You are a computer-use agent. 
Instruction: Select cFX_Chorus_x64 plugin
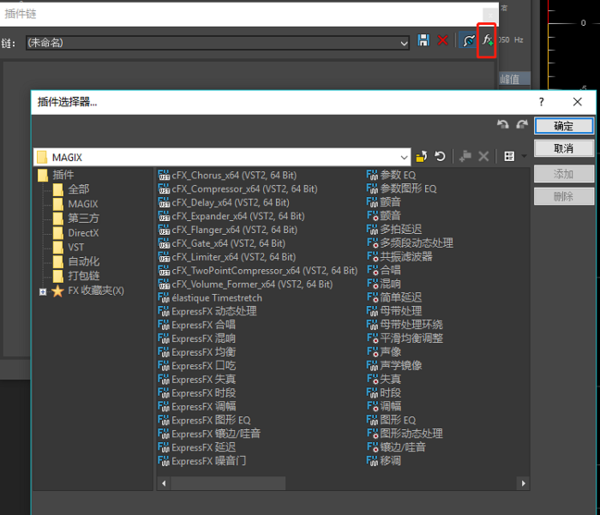(227, 176)
